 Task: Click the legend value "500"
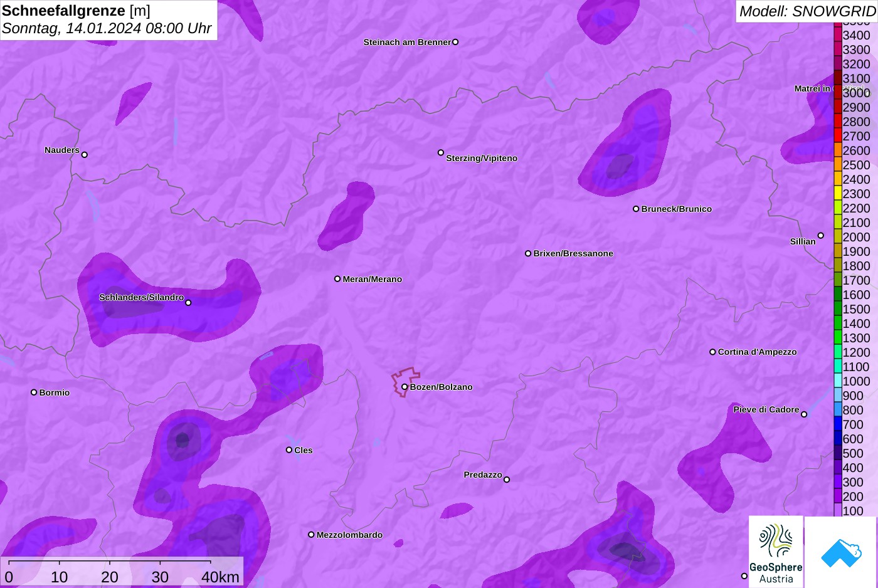tap(853, 453)
